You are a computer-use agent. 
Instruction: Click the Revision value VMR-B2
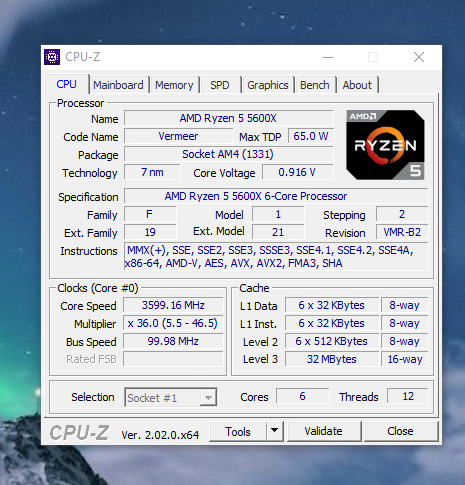coord(402,232)
